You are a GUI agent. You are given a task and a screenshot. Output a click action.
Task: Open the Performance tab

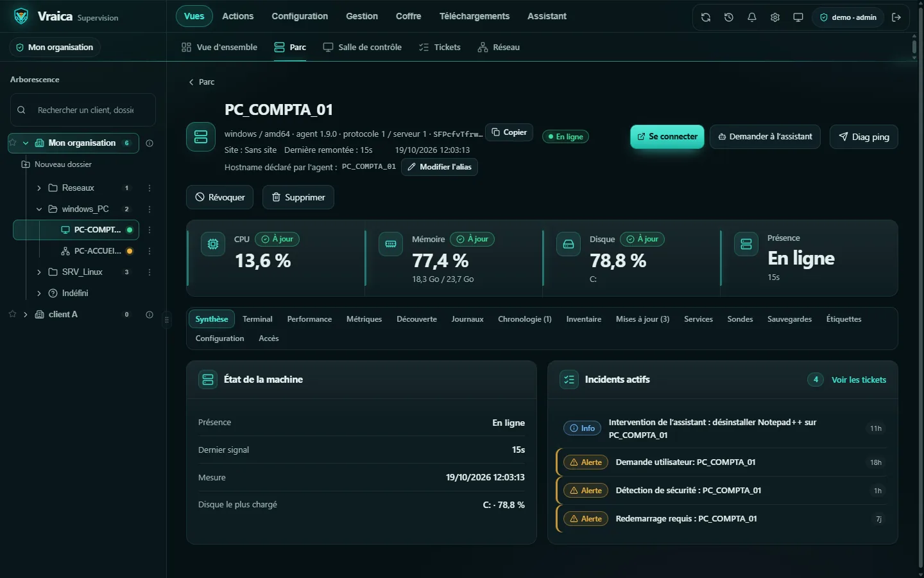(x=309, y=319)
